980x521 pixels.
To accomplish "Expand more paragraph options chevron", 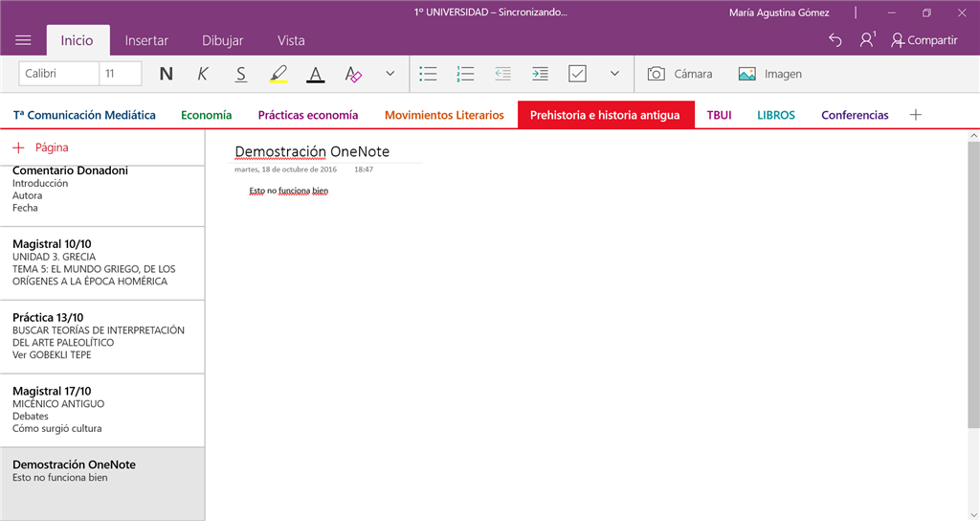I will tap(615, 74).
